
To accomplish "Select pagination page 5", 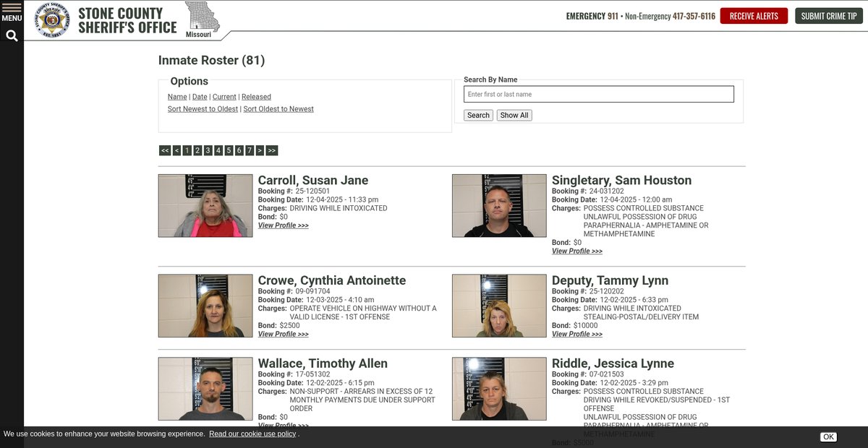I will tap(229, 150).
